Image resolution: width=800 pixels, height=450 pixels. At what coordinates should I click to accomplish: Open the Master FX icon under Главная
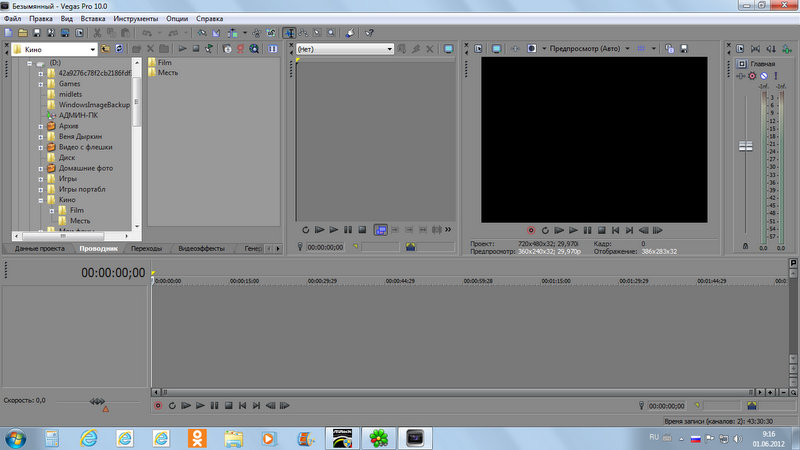(x=741, y=76)
